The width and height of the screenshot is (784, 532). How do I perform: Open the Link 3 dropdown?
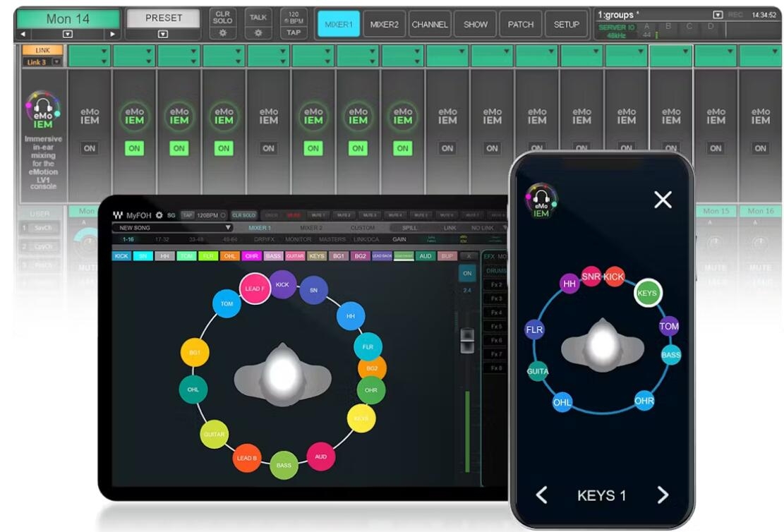coord(57,62)
